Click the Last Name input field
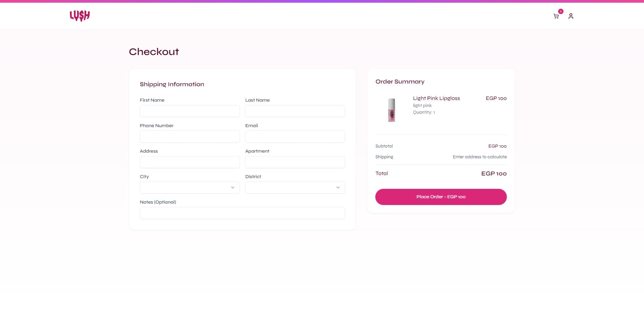644x319 pixels. pos(295,111)
